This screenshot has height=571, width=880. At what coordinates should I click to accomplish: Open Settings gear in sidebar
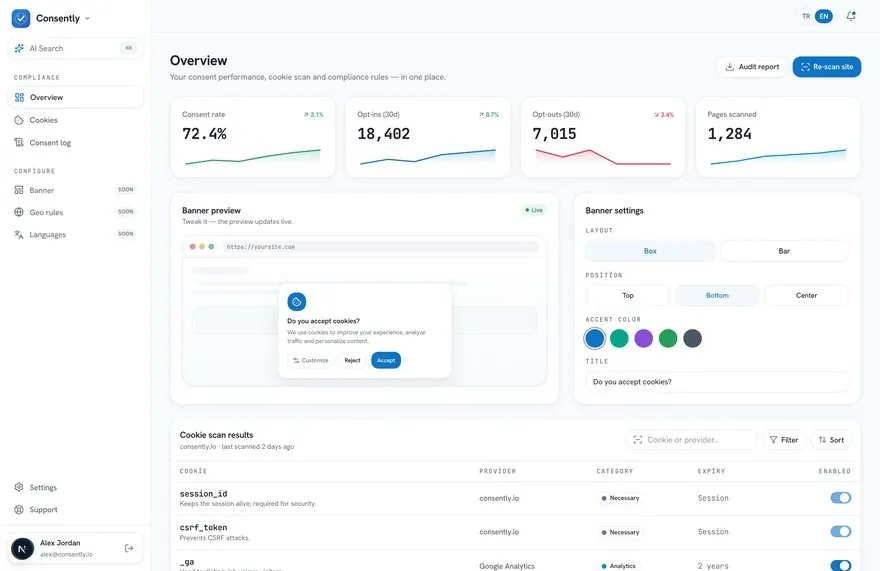click(x=19, y=487)
